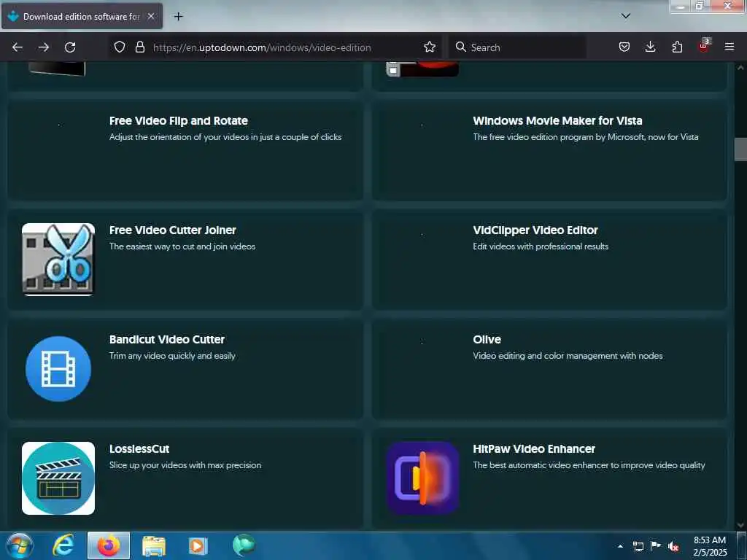Image resolution: width=747 pixels, height=560 pixels.
Task: Go forward one page
Action: (44, 47)
